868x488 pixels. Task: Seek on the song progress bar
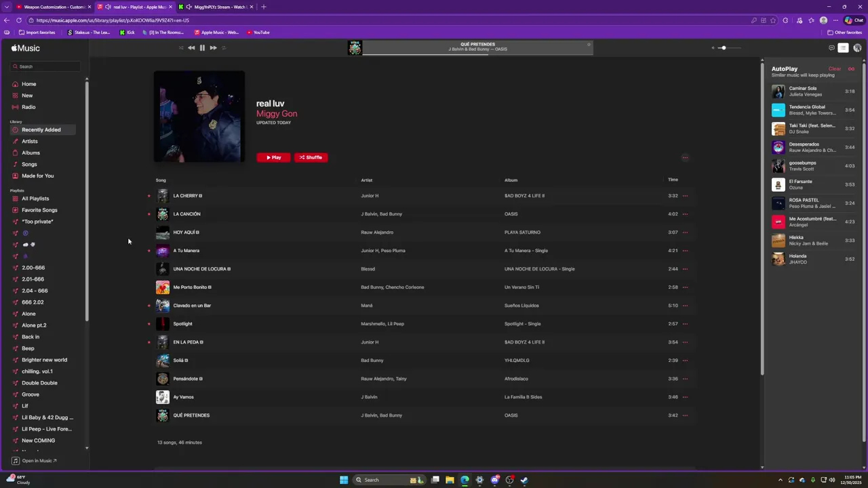pos(477,54)
